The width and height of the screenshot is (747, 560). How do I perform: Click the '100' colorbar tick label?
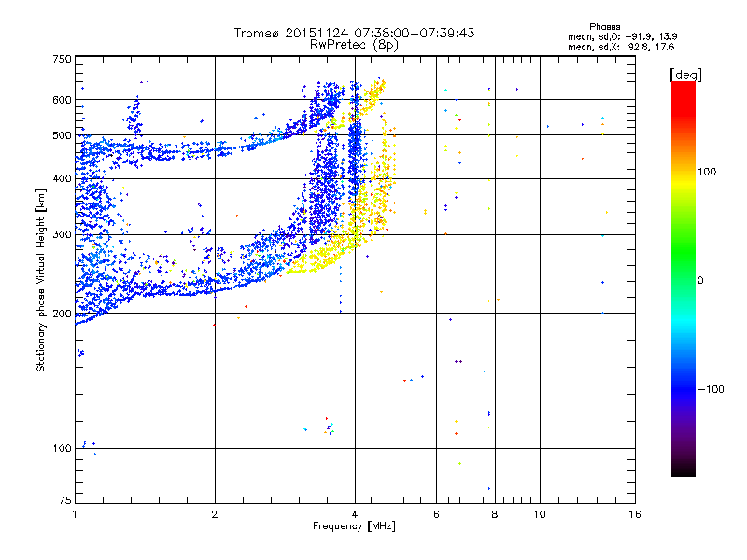tap(707, 172)
